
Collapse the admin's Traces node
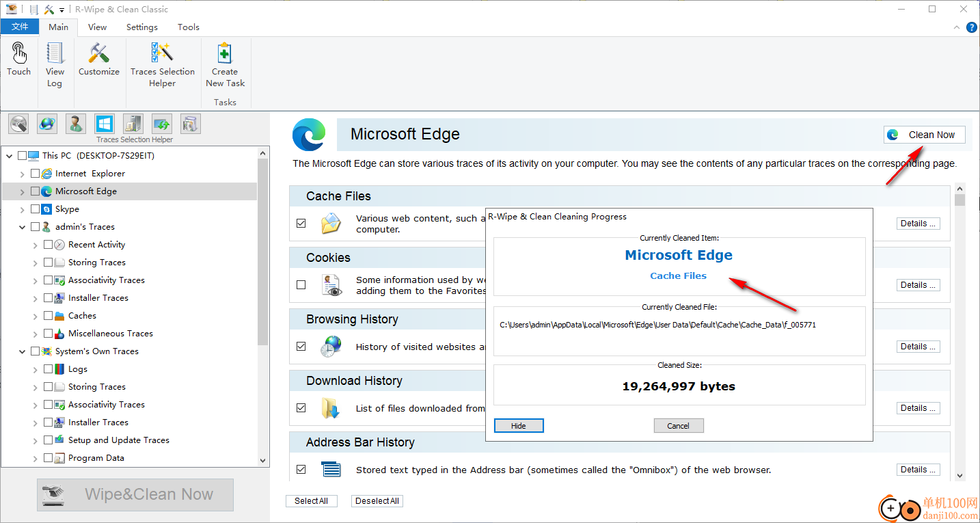tap(23, 227)
